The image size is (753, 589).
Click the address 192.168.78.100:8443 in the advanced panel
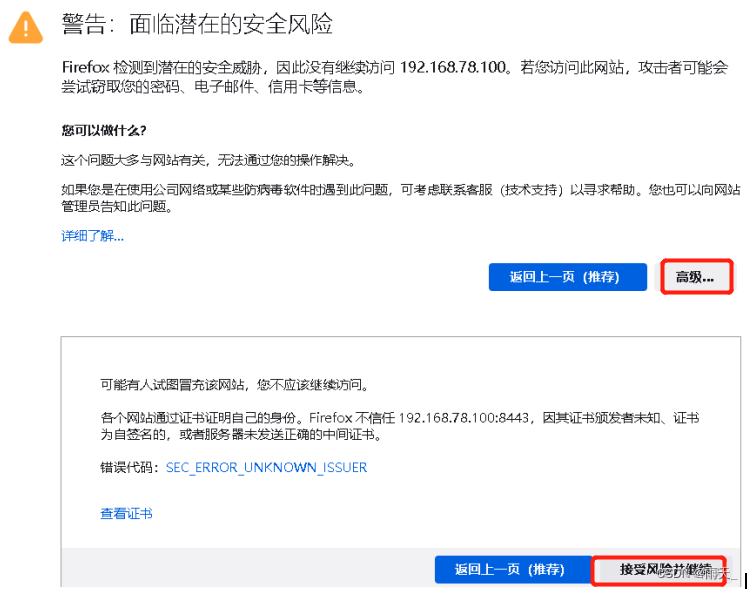click(x=463, y=418)
